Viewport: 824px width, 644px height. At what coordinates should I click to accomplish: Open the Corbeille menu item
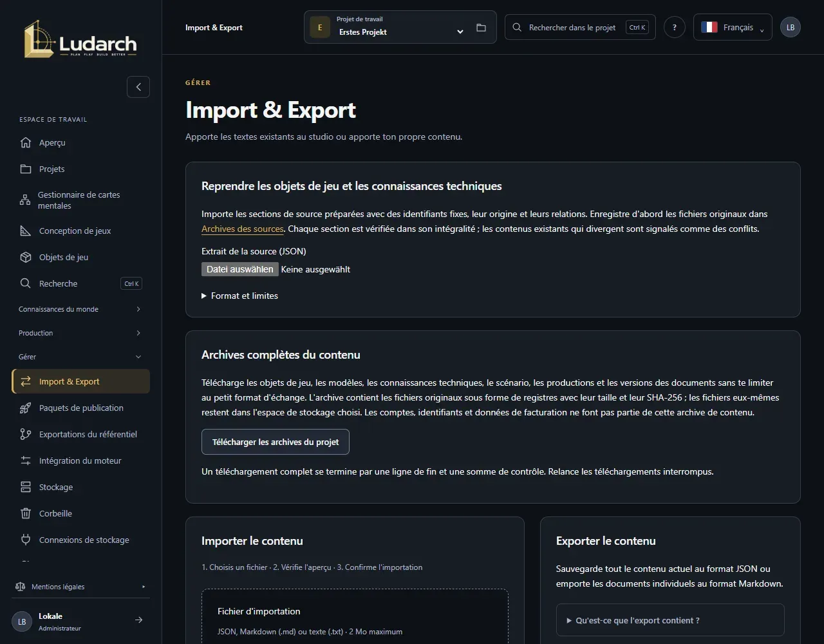click(x=81, y=513)
